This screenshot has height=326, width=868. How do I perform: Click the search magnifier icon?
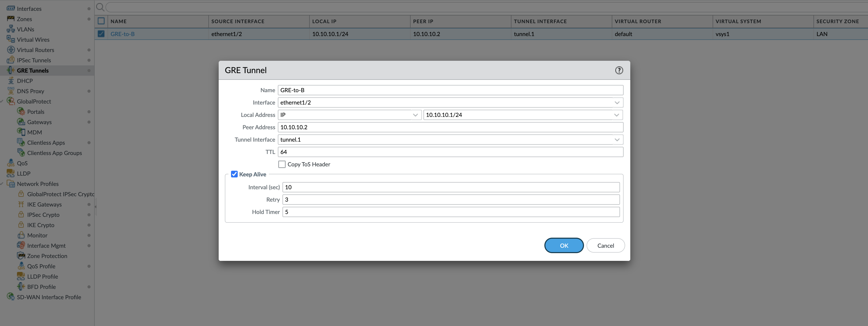[x=100, y=7]
